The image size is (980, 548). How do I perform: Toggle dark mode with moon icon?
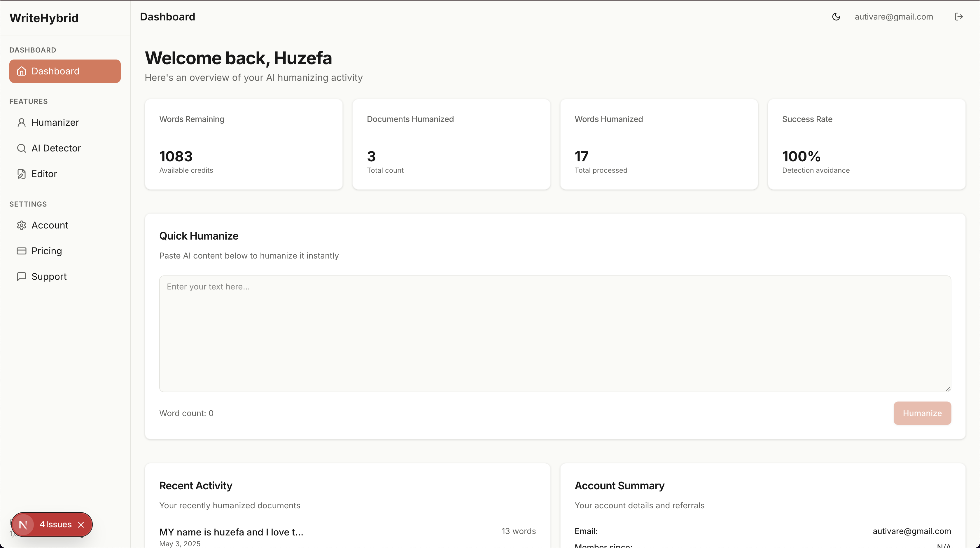836,17
